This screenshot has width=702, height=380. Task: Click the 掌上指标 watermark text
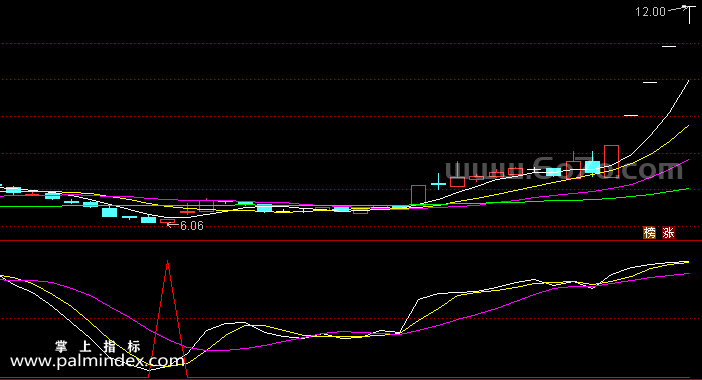[98, 346]
